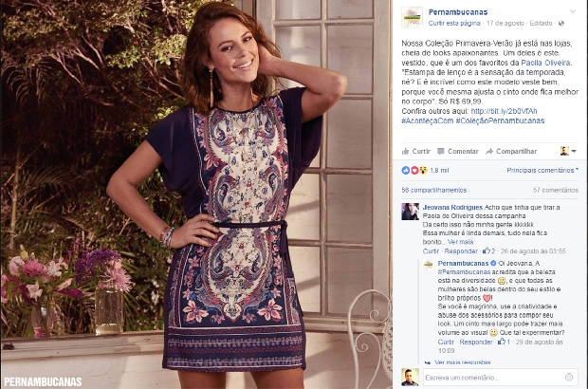588x389 pixels.
Task: Open the 56 compartilhamentos link
Action: pyautogui.click(x=433, y=190)
